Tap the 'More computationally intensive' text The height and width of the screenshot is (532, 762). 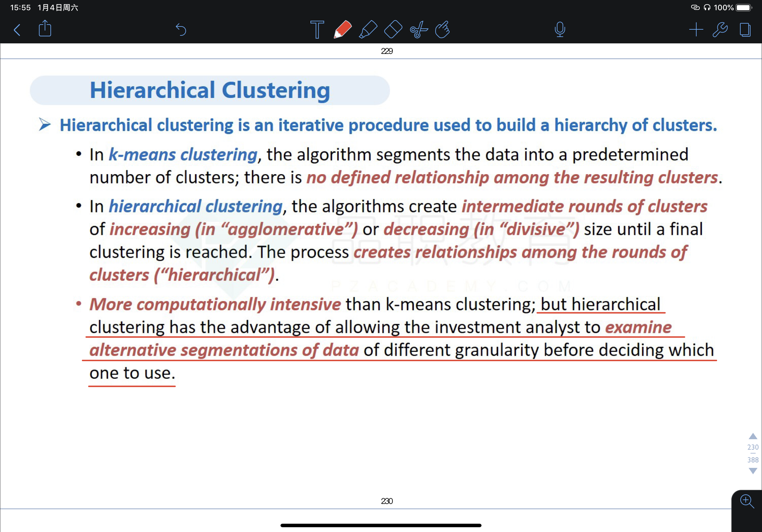click(x=215, y=305)
